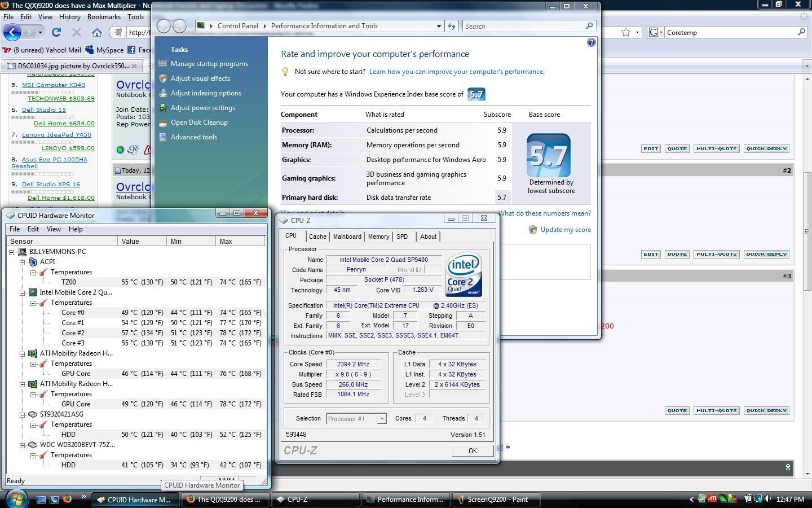Collapse the ST9320421ASG drive node
The width and height of the screenshot is (812, 508).
[23, 414]
